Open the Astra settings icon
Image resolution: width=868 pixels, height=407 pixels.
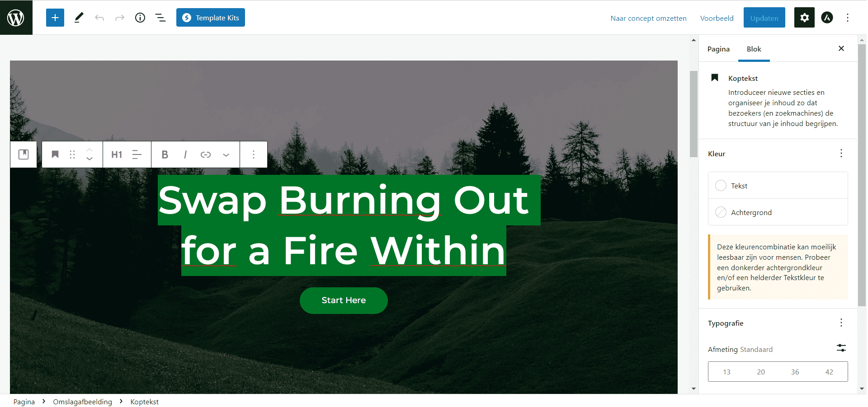pyautogui.click(x=827, y=18)
